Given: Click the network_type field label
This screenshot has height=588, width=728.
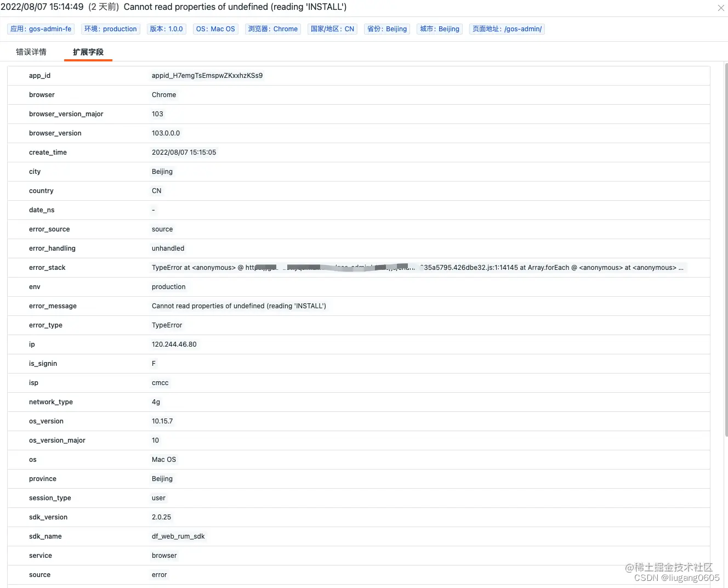Looking at the screenshot, I should coord(51,402).
